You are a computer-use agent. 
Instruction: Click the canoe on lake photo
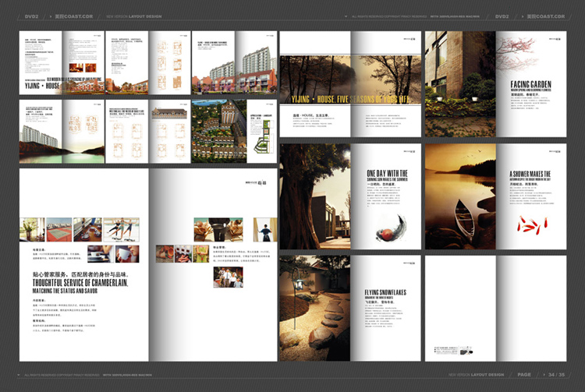[460, 196]
